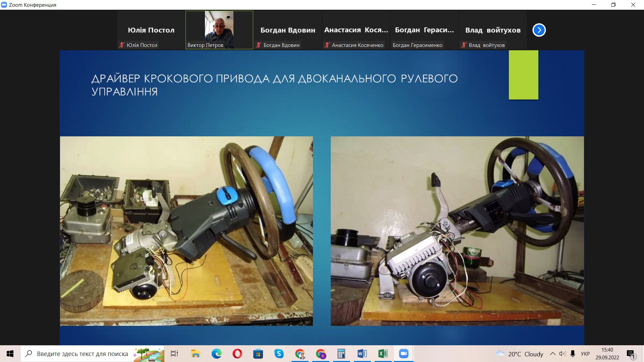Open Skype from the taskbar
This screenshot has width=644, height=362.
tap(279, 354)
